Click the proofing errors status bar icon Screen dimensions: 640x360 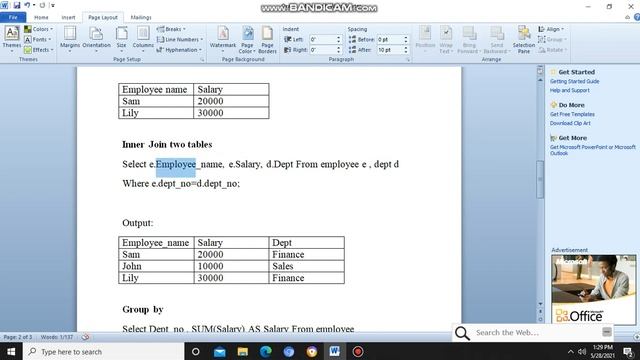pyautogui.click(x=85, y=337)
